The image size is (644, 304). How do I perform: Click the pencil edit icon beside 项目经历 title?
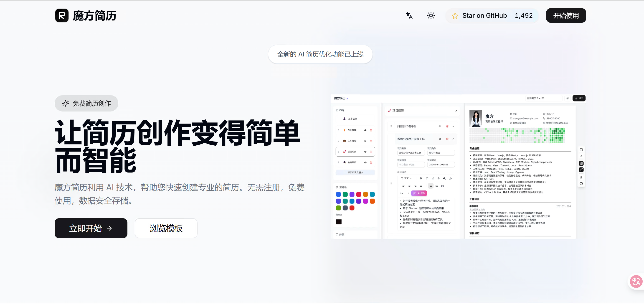[x=456, y=111]
